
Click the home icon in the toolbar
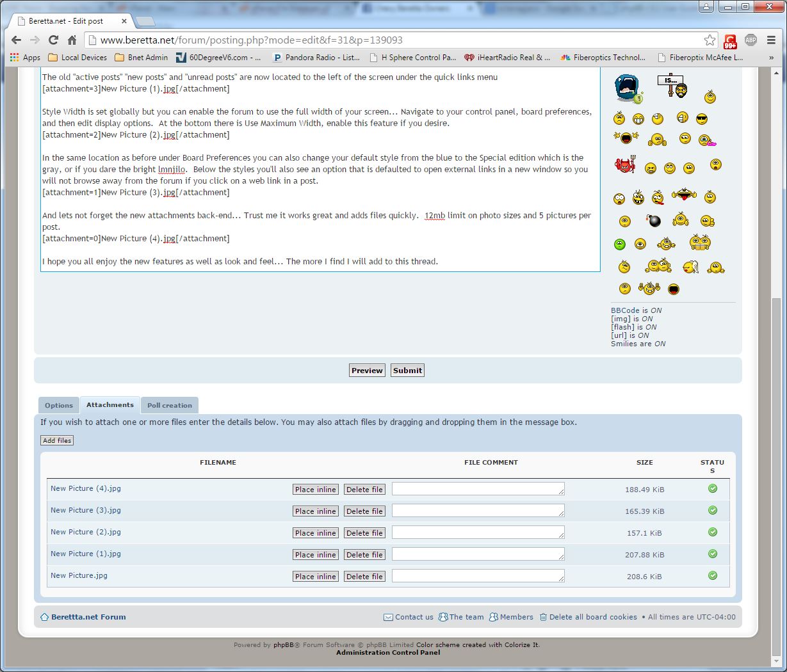click(x=72, y=40)
